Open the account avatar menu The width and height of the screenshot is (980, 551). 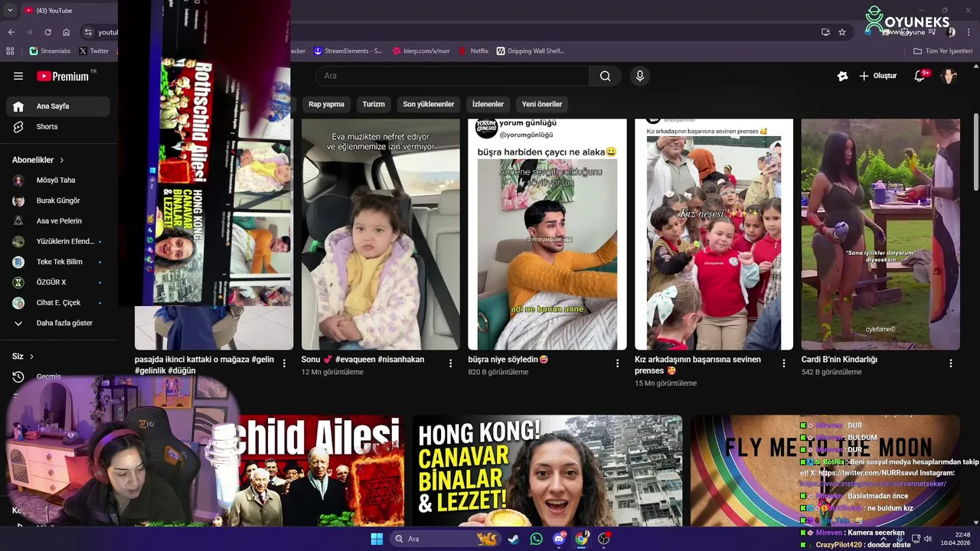949,76
